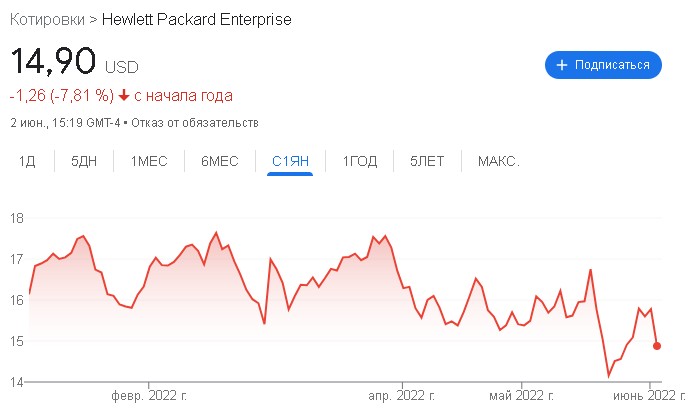
Task: Click the Подписаться follow button
Action: coord(603,65)
